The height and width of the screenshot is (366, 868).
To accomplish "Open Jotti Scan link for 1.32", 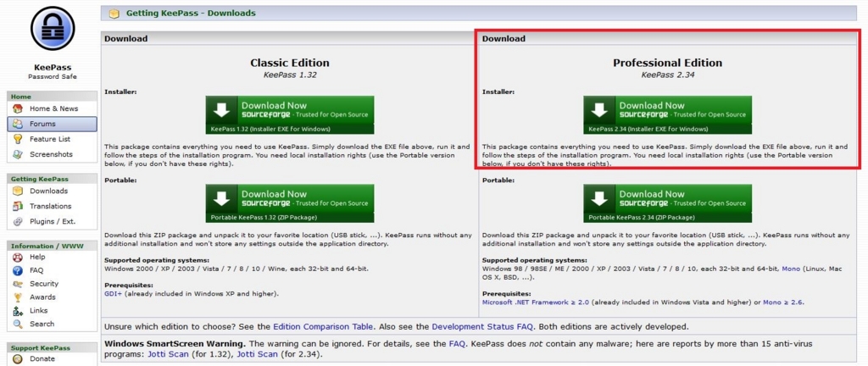I will point(169,354).
